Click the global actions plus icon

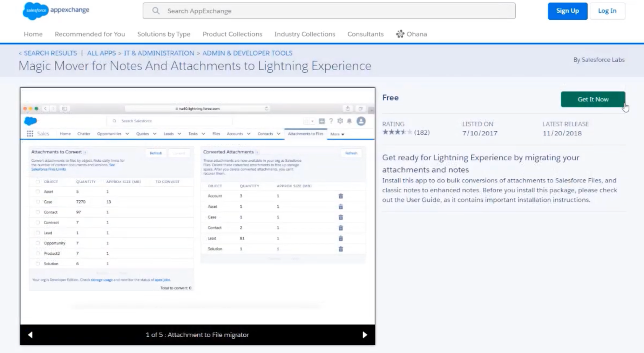(322, 121)
